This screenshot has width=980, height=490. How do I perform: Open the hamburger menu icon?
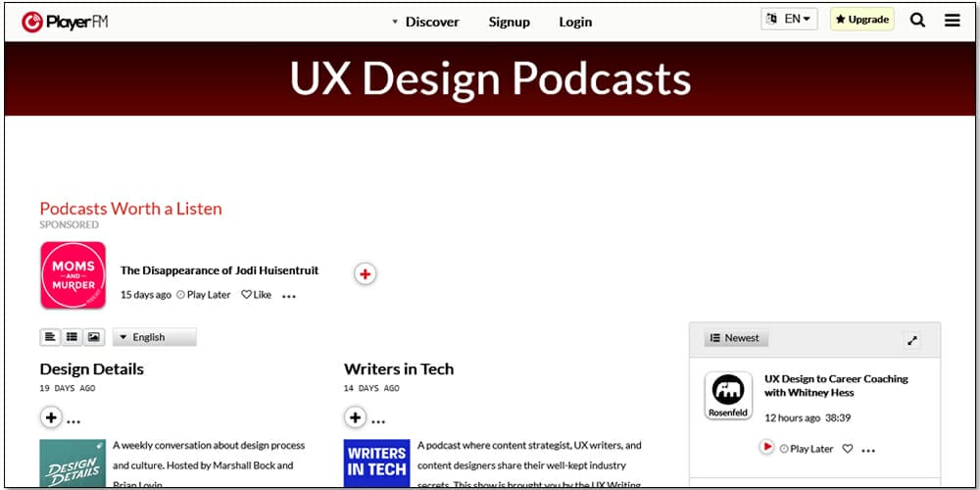pyautogui.click(x=952, y=20)
